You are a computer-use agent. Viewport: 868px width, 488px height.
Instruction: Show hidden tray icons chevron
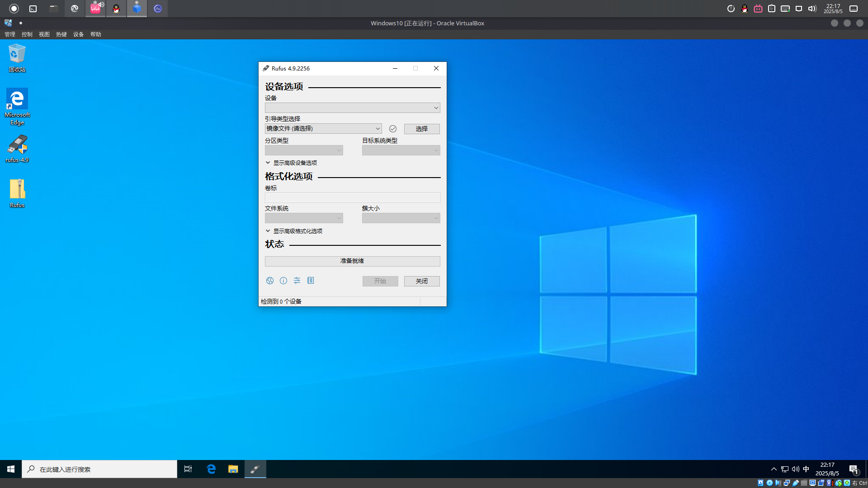point(774,469)
